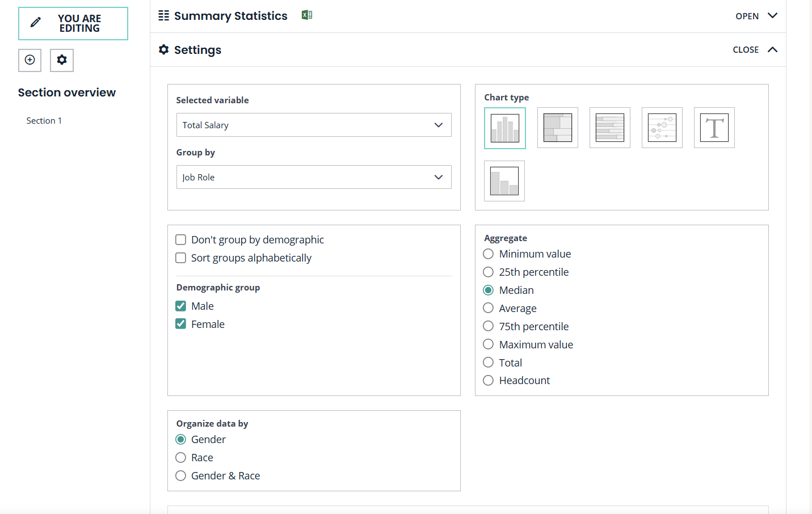The height and width of the screenshot is (514, 812).
Task: Check 'Sort groups alphabetically'
Action: pyautogui.click(x=181, y=258)
